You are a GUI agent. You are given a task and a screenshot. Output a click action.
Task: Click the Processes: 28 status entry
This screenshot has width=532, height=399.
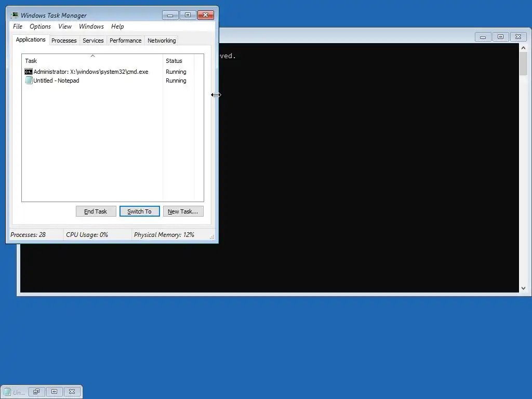click(x=28, y=235)
